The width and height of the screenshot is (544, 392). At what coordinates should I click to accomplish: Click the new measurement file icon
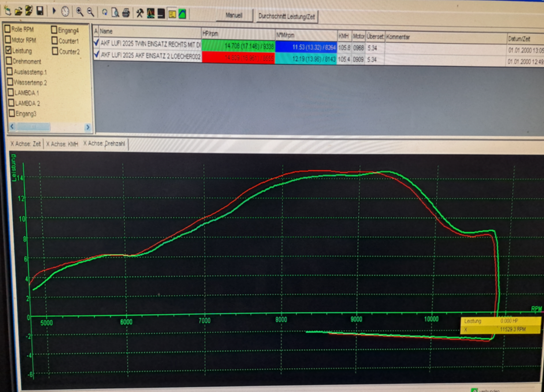point(7,12)
